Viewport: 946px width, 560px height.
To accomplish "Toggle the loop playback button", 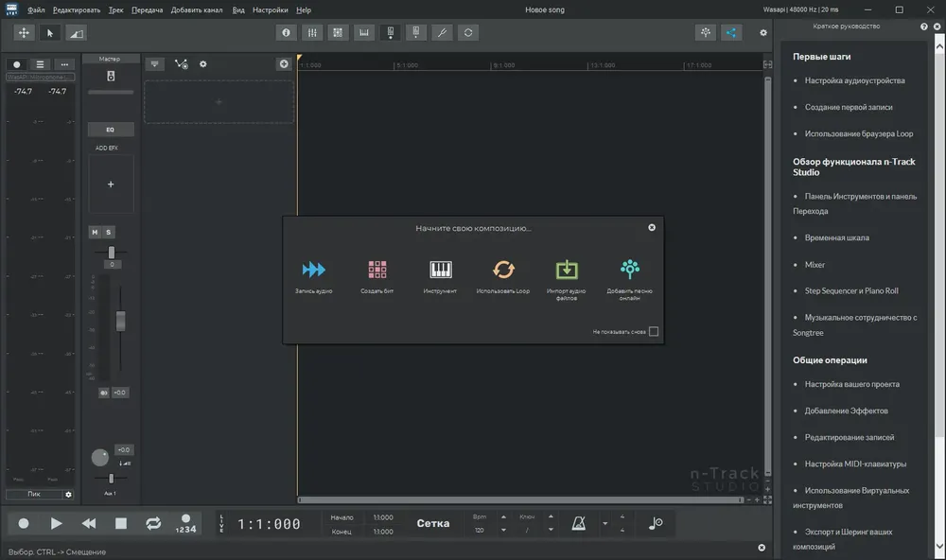I will point(153,523).
